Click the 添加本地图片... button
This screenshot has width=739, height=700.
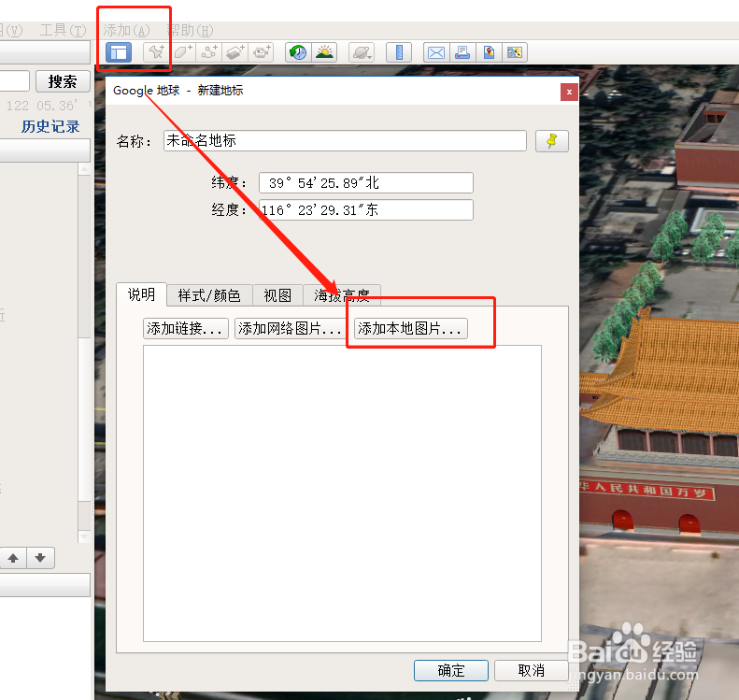pyautogui.click(x=410, y=329)
